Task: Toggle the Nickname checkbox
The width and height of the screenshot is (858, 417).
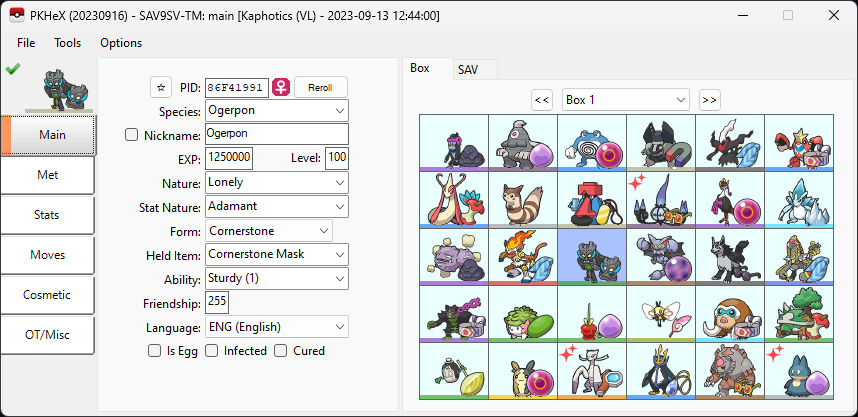Action: point(131,135)
